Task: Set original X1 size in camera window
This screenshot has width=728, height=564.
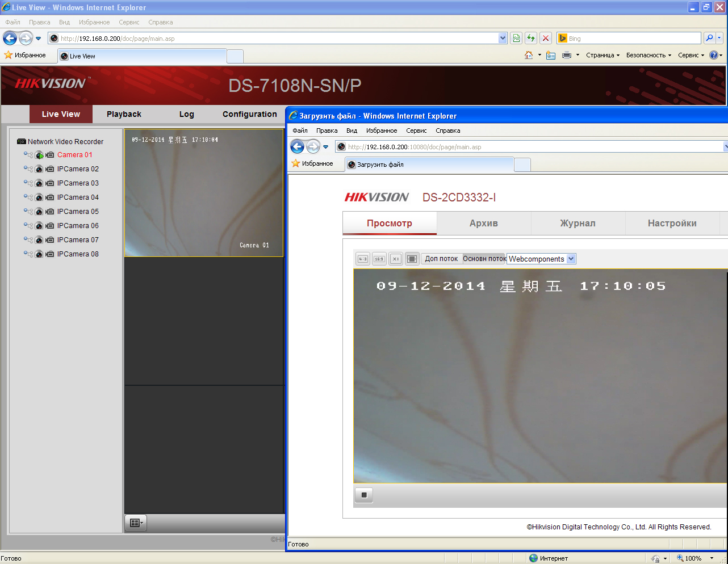Action: pyautogui.click(x=396, y=259)
